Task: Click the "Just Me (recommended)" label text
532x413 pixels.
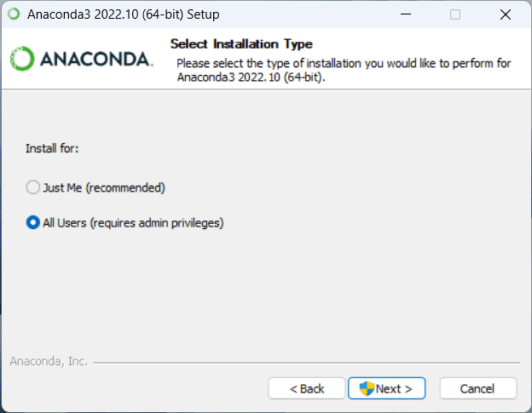Action: [x=104, y=187]
